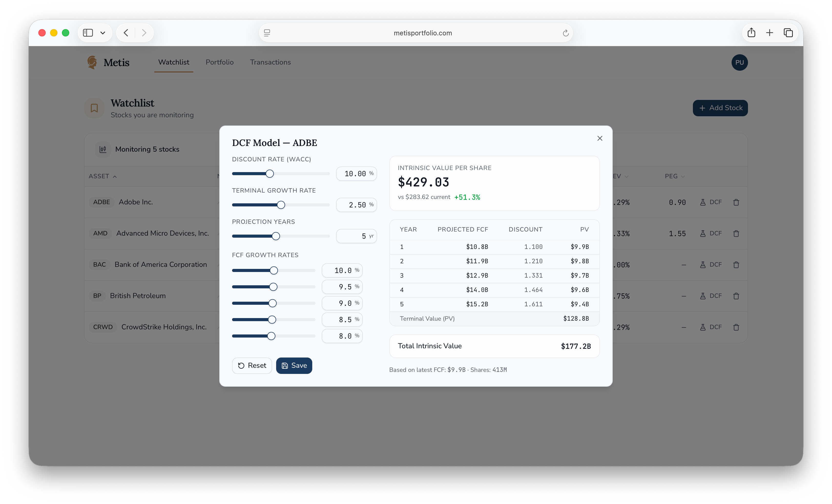This screenshot has height=504, width=832.
Task: Save the DCF model settings
Action: click(x=294, y=365)
